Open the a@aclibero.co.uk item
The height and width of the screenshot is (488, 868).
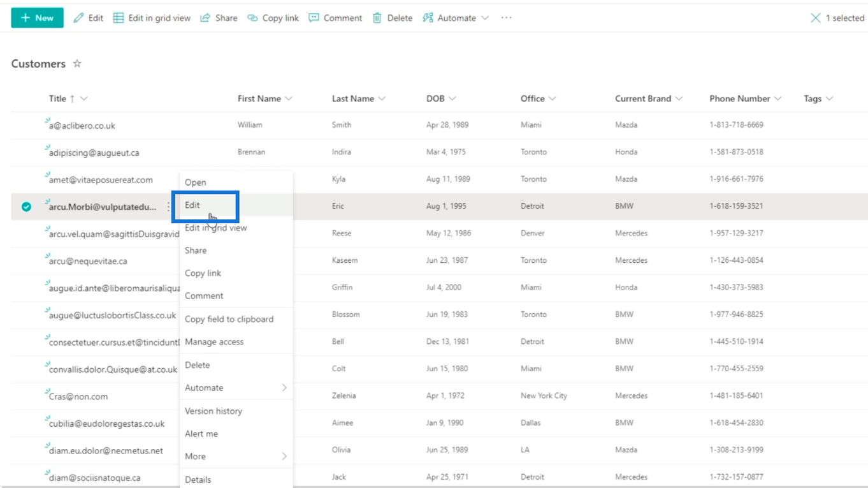tap(82, 126)
